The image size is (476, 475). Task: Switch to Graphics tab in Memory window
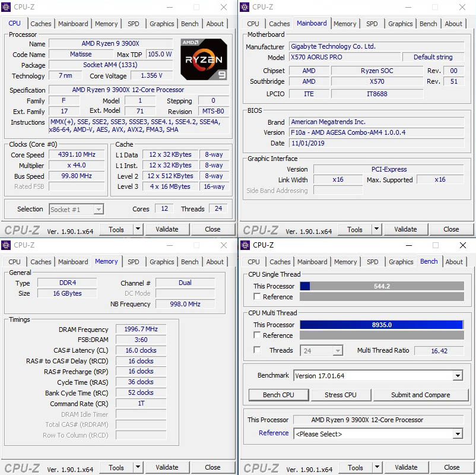tap(162, 262)
